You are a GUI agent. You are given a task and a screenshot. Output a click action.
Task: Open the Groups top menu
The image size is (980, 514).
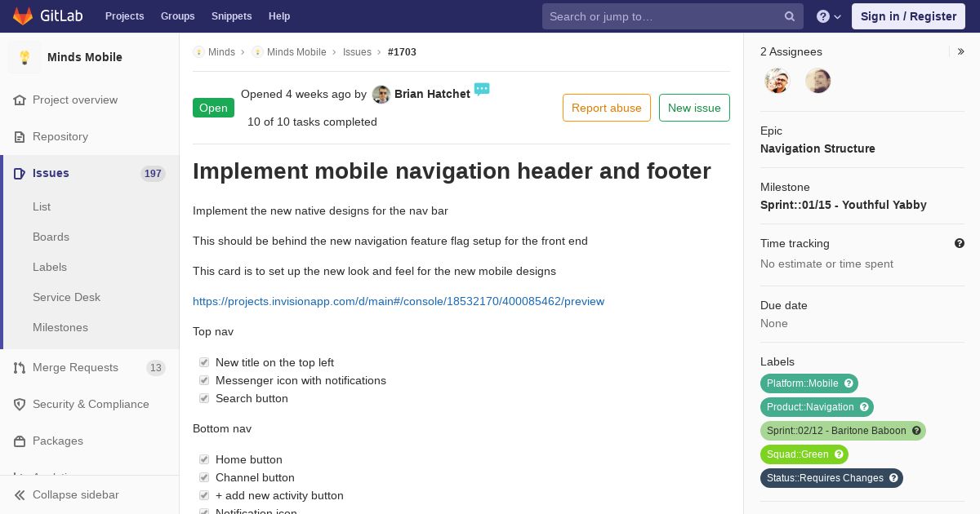coord(177,16)
